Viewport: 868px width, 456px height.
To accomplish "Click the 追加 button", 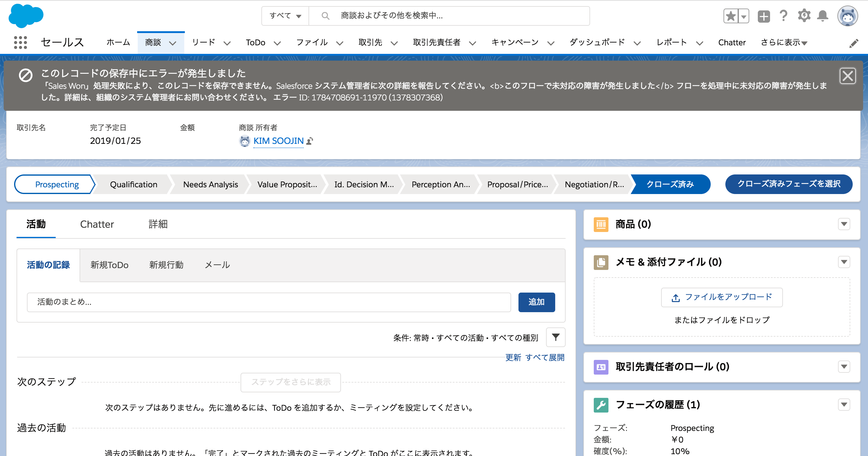I will [537, 302].
